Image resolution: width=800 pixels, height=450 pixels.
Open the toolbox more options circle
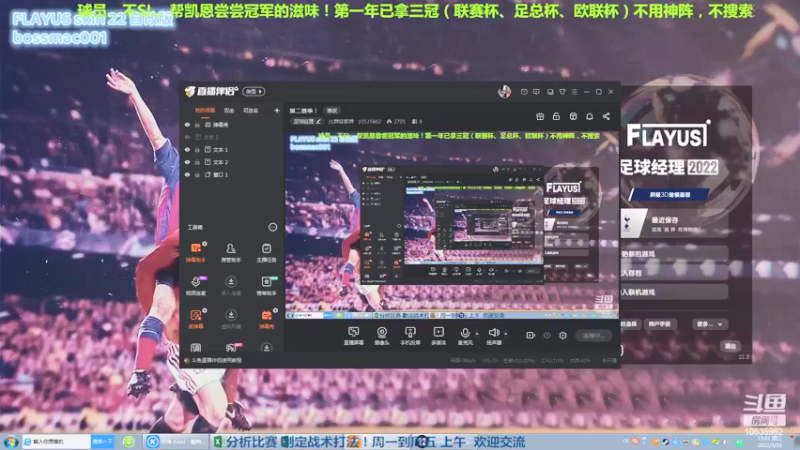(x=273, y=227)
